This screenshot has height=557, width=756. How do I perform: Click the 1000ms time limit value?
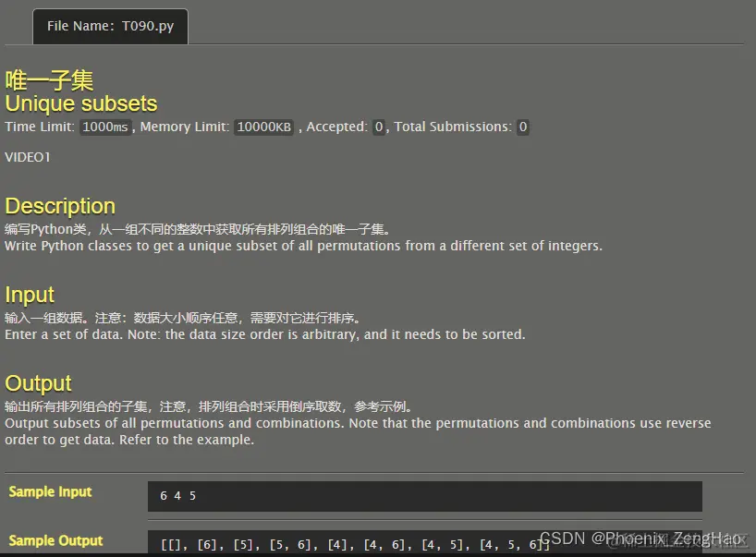coord(105,127)
